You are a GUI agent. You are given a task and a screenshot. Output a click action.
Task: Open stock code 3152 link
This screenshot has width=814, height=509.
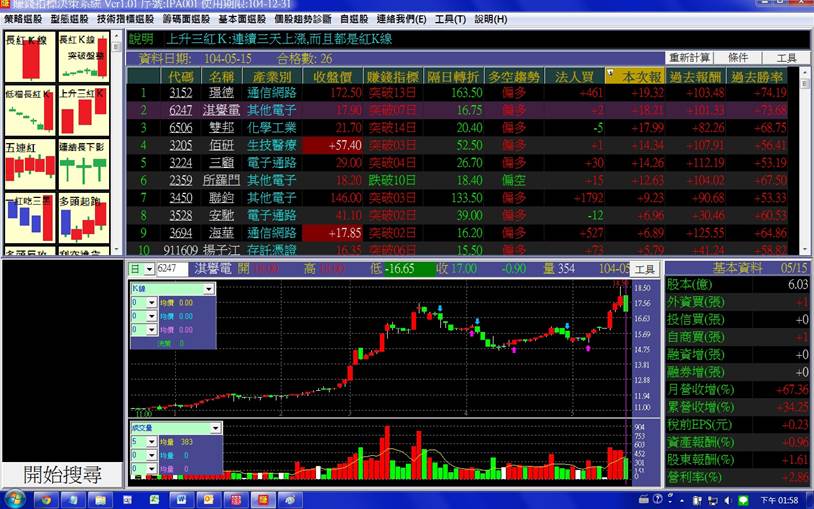[x=181, y=93]
